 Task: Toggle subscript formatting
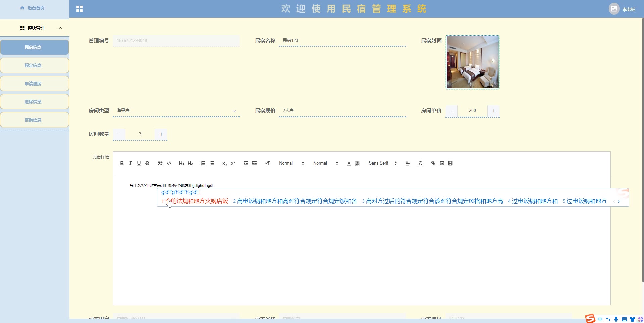(224, 163)
